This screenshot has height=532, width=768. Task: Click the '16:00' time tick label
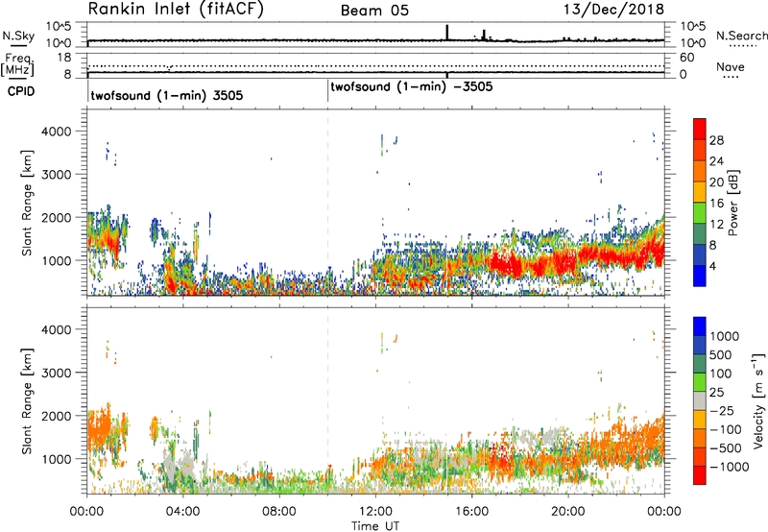[x=471, y=512]
